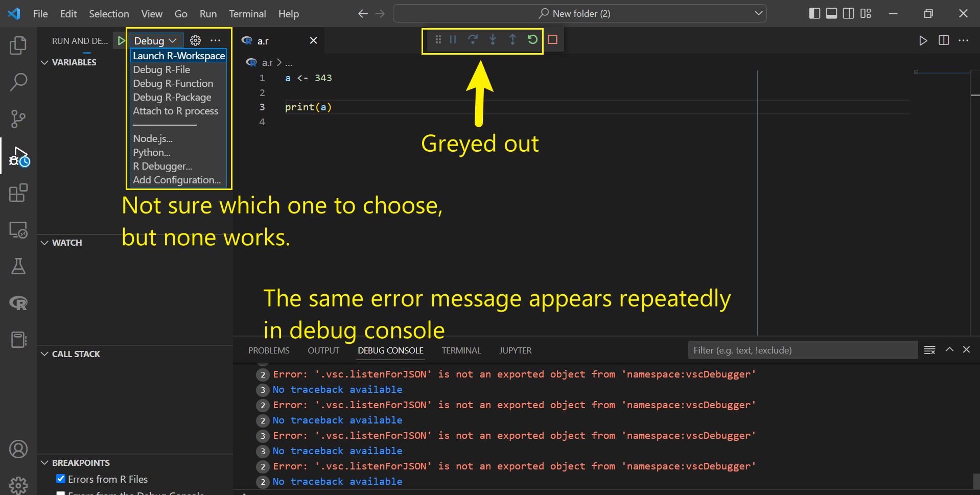Click Step Into in debug toolbar

[493, 39]
